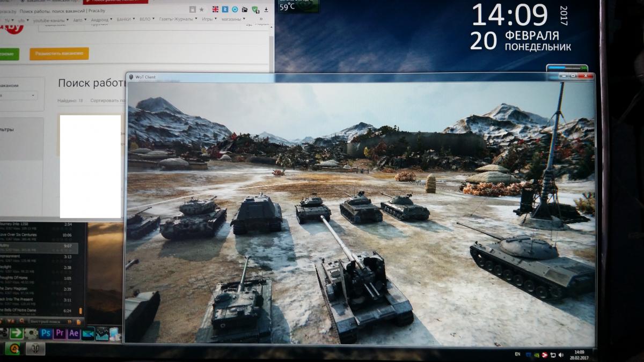Click the EN language indicator in tray
This screenshot has height=362, width=644.
[517, 354]
